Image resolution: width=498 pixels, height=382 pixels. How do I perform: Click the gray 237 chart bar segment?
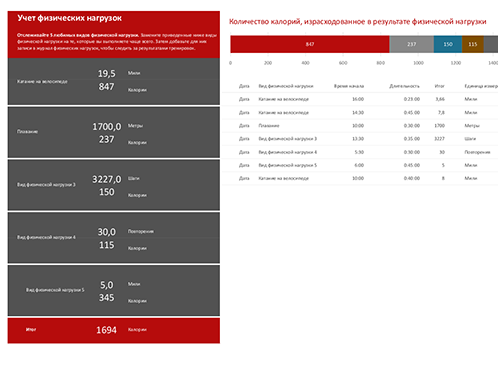(411, 44)
